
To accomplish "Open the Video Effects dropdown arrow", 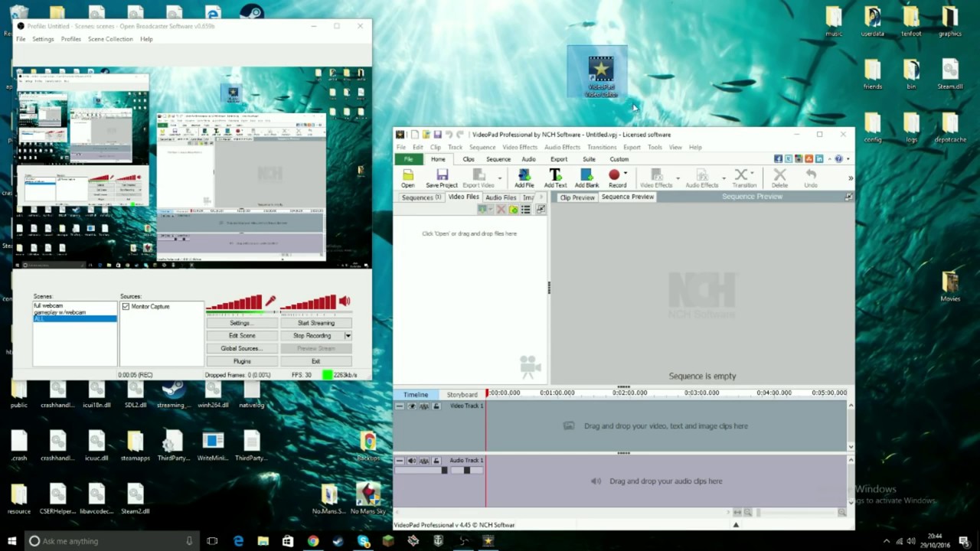I will pos(678,178).
